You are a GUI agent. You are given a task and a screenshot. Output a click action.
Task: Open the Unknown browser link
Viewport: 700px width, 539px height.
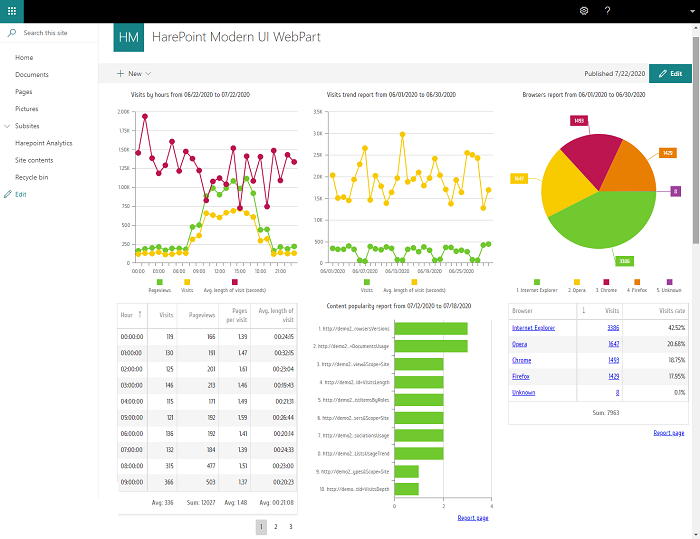click(x=523, y=393)
